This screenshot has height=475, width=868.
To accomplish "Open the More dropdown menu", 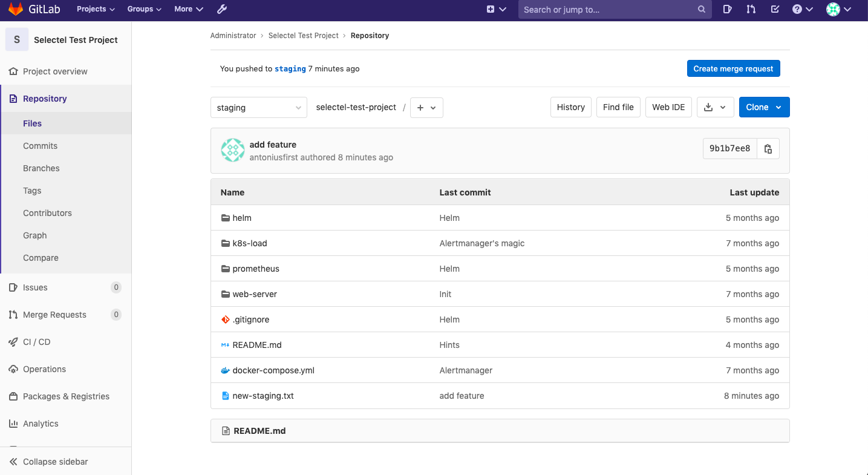I will pos(189,9).
